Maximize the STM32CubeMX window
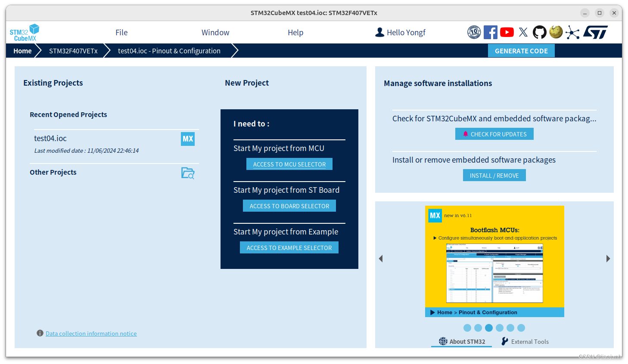 (x=600, y=13)
